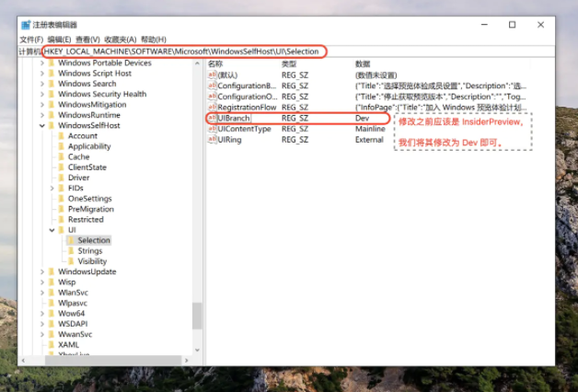Open the 查看(V) menu
Image resolution: width=578 pixels, height=392 pixels.
point(87,40)
